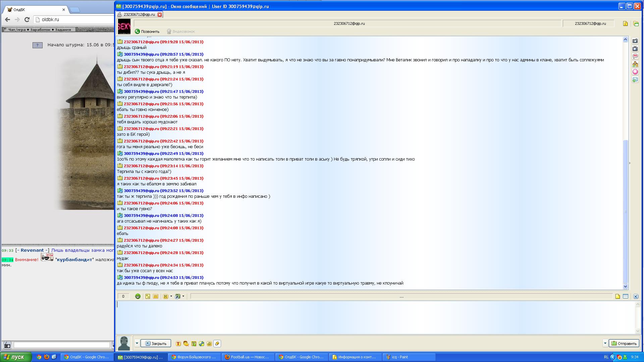Open the smiley emoticon picker
The width and height of the screenshot is (644, 362).
pos(138,296)
